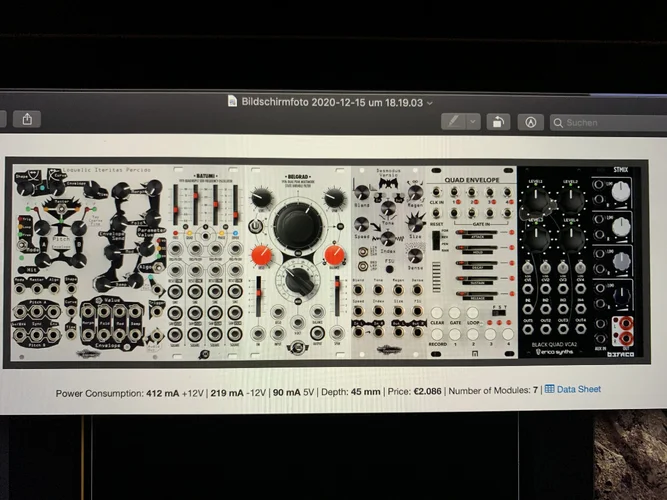Screen dimensions: 667x500
Task: Click the 'QUAD ENVELOPE' module title
Action: click(x=471, y=180)
